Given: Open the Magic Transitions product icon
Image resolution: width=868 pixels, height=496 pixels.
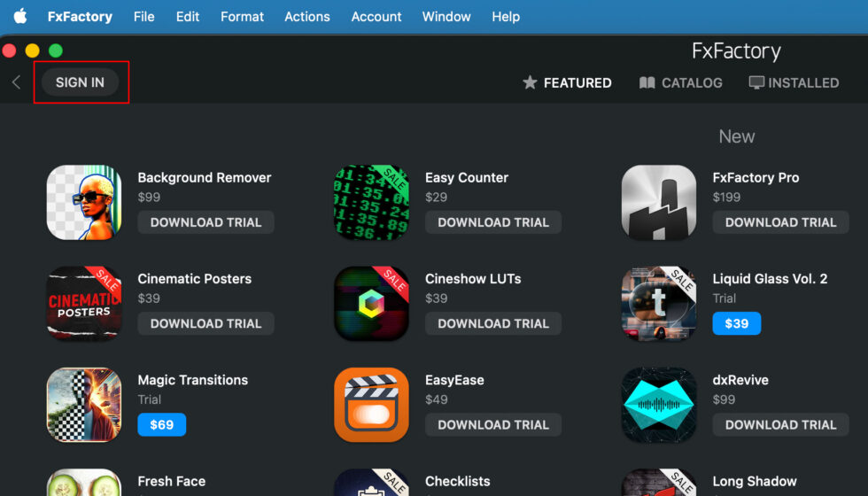Looking at the screenshot, I should [x=84, y=405].
